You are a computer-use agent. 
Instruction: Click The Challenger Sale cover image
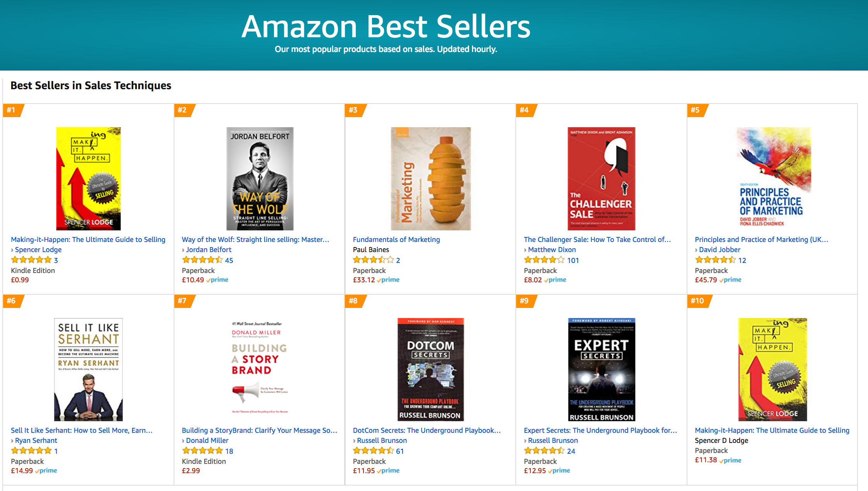[x=601, y=179]
